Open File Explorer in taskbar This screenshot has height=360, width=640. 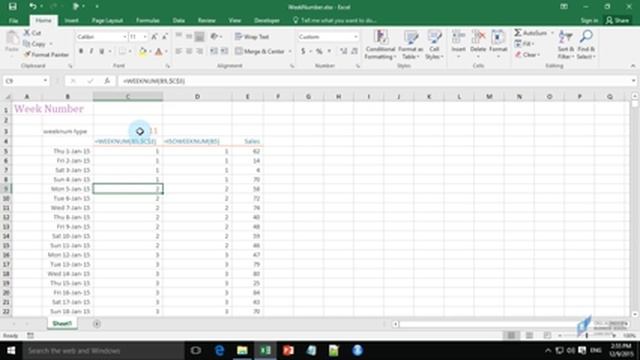point(242,351)
